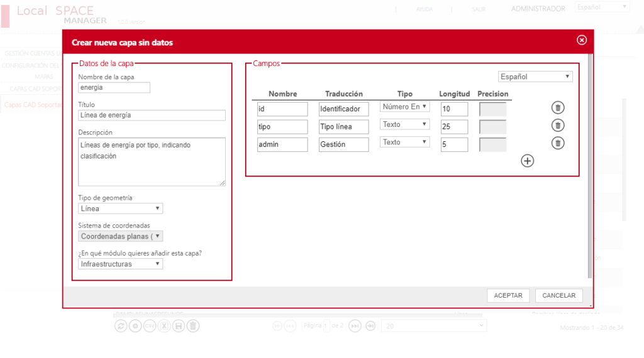This screenshot has height=358, width=644.
Task: Change Tipo dropdown for the id field
Action: pyautogui.click(x=404, y=107)
